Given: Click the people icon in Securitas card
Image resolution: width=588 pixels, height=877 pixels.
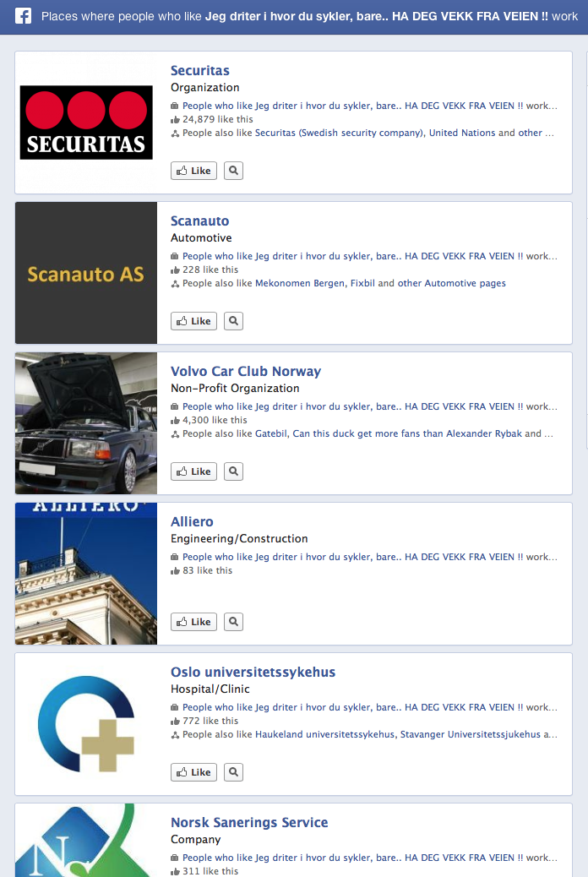Looking at the screenshot, I should point(175,133).
